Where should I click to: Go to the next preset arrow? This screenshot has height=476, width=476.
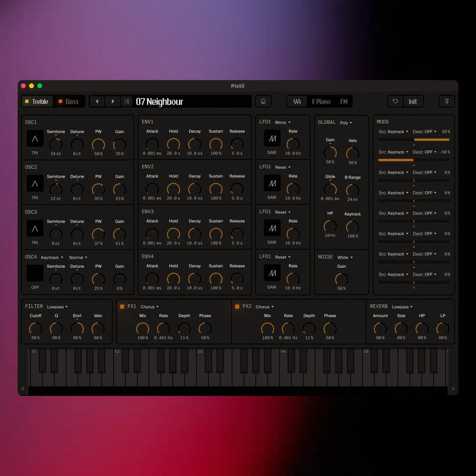(x=112, y=101)
